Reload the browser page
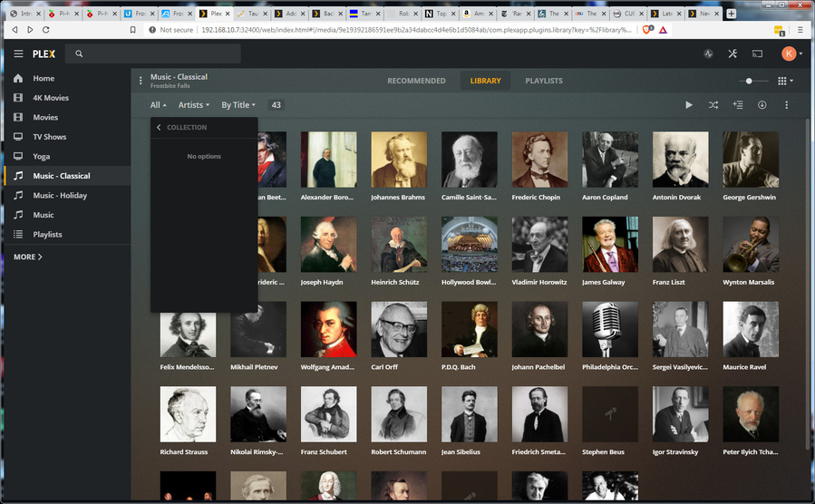Image resolution: width=815 pixels, height=504 pixels. click(x=45, y=30)
